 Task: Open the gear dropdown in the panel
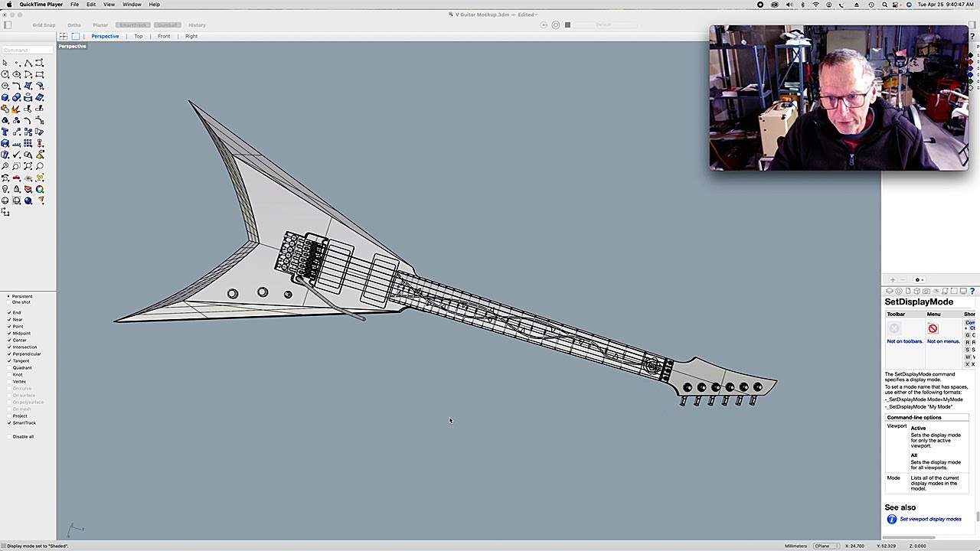coord(920,280)
